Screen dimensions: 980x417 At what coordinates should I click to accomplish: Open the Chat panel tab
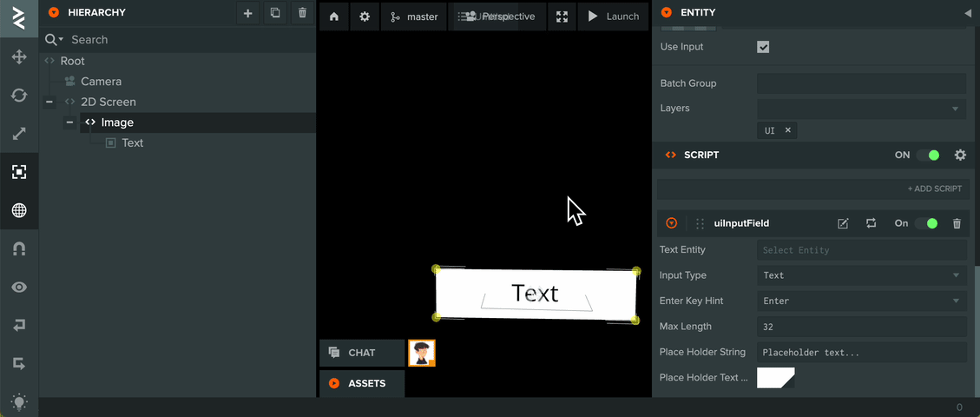pos(362,353)
